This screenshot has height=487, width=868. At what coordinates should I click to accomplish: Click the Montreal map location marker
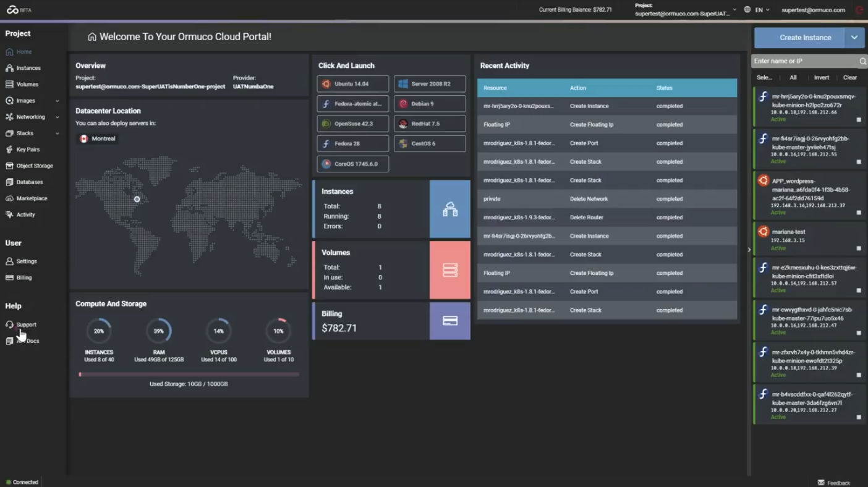137,199
